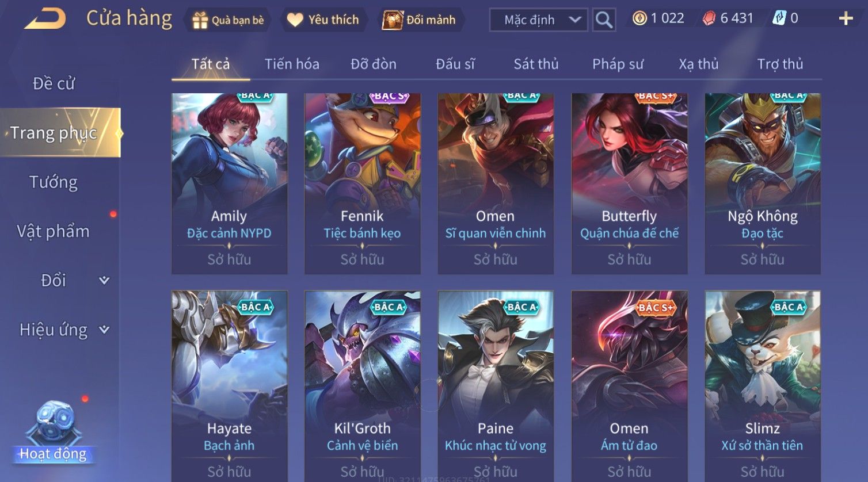868x482 pixels.
Task: Open Vật phẩm in the sidebar
Action: 54,231
